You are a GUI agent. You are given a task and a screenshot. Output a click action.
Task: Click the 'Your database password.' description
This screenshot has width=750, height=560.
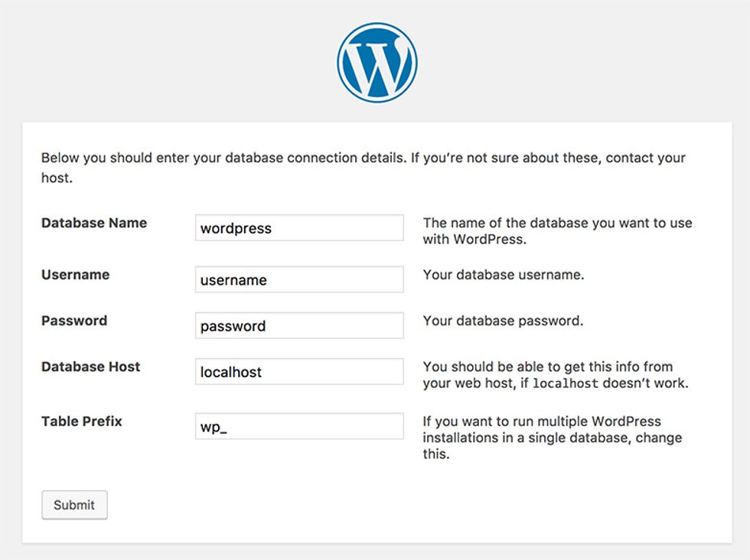point(503,321)
